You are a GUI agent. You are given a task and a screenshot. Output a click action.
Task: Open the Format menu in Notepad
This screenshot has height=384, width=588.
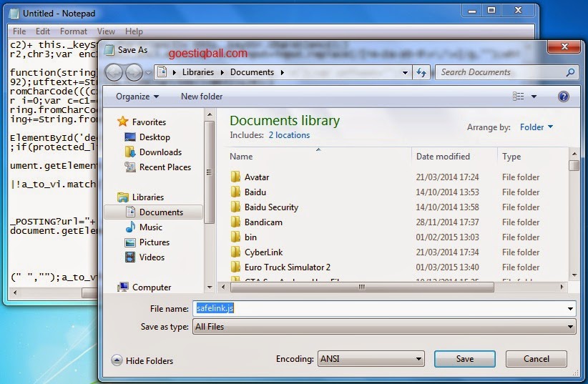click(x=74, y=31)
